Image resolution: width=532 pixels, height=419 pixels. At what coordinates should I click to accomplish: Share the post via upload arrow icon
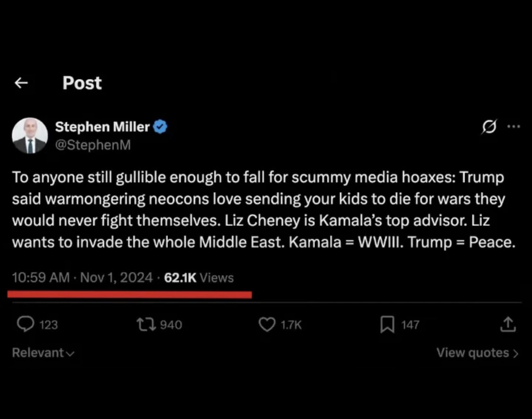click(x=507, y=324)
